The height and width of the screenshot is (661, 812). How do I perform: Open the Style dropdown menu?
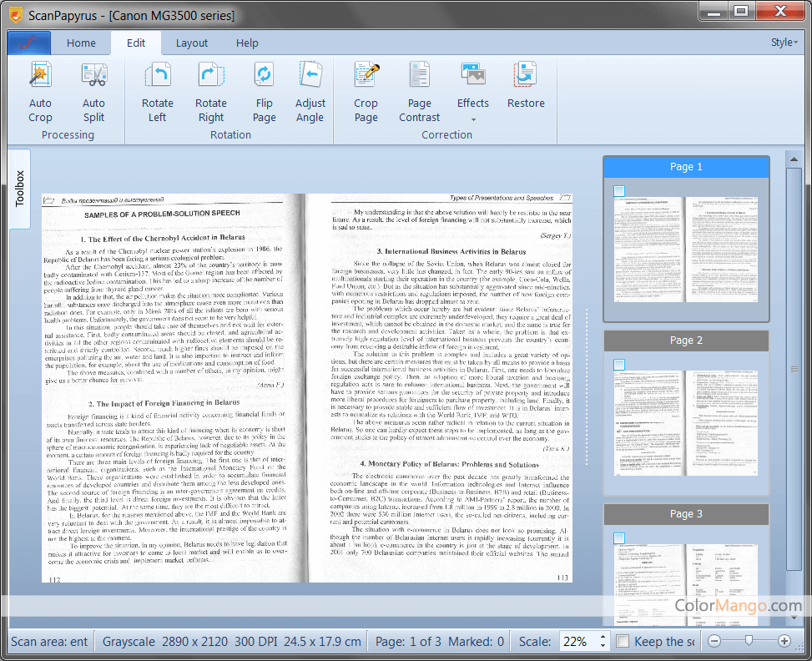point(784,43)
